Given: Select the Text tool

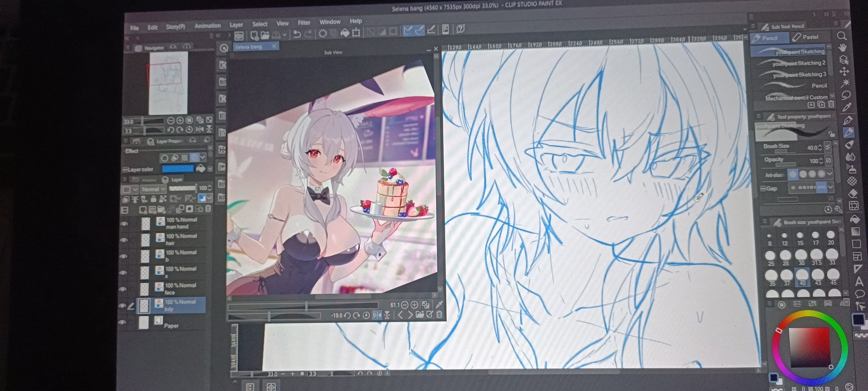Looking at the screenshot, I should click(859, 282).
